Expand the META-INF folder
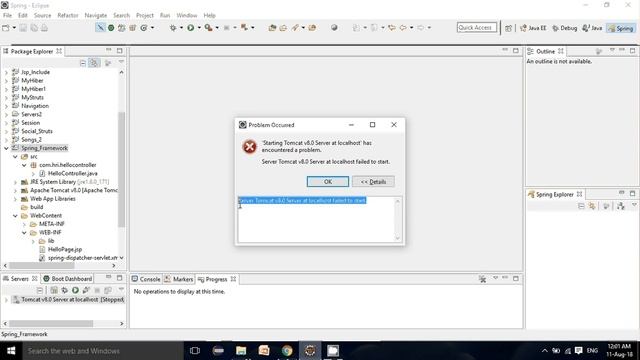This screenshot has width=640, height=360. click(x=24, y=224)
